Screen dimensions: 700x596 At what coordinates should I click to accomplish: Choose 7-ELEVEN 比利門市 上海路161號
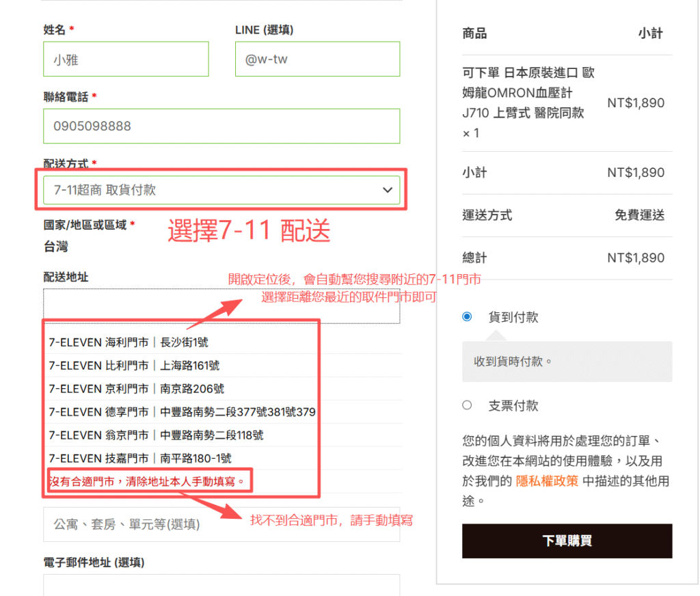(x=134, y=365)
